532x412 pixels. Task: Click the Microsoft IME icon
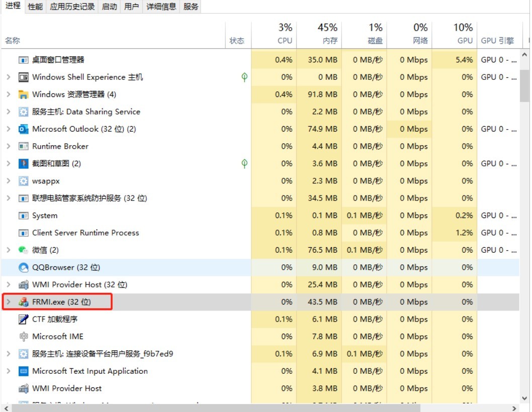pos(23,337)
